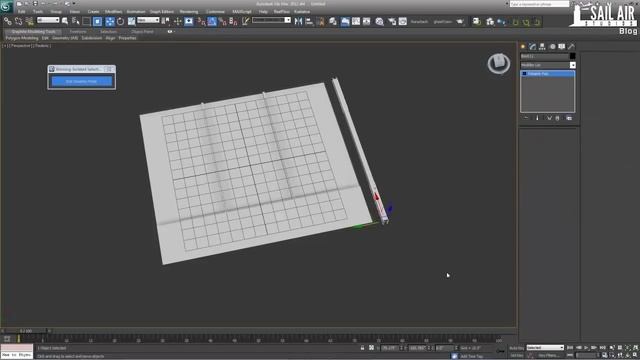640x360 pixels.
Task: Activate the Select and Move tool
Action: click(x=109, y=21)
